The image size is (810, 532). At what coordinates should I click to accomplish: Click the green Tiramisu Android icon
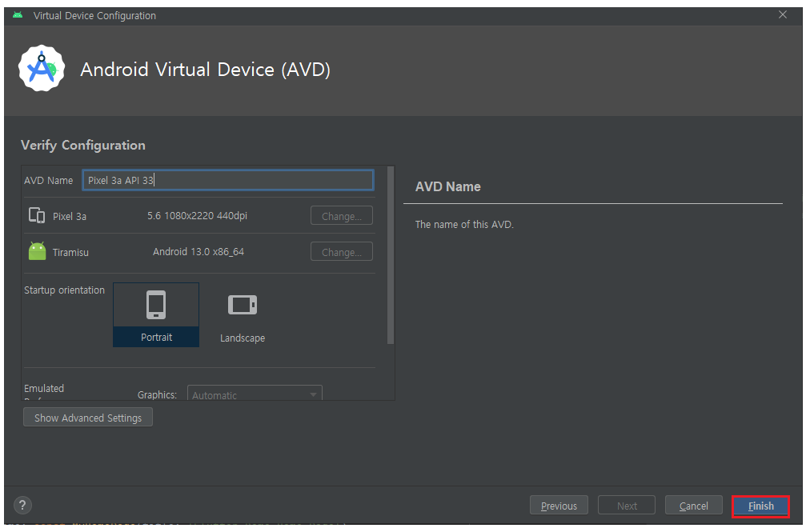(37, 251)
